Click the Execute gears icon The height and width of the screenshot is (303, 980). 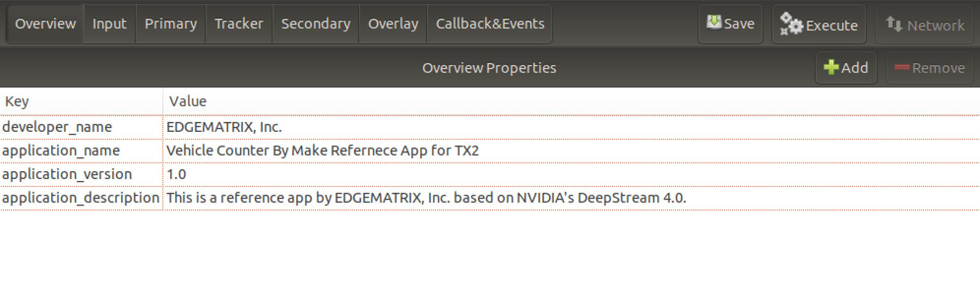point(791,24)
